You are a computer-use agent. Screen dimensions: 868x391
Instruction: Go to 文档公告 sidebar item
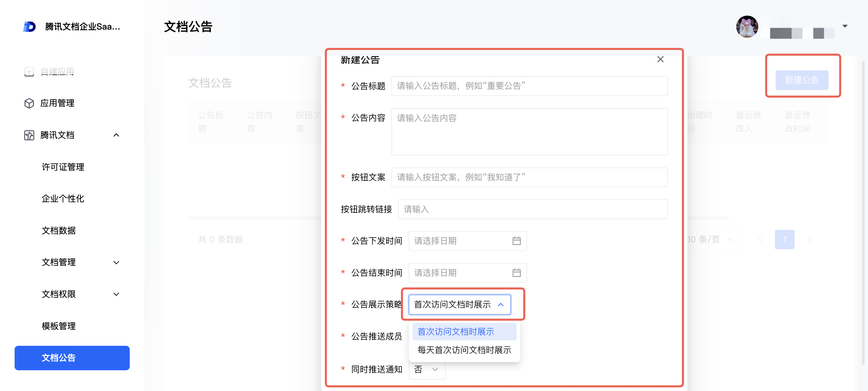pyautogui.click(x=72, y=358)
